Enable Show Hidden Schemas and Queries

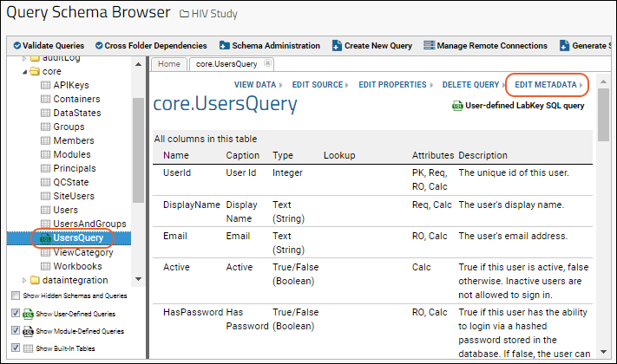coord(16,296)
